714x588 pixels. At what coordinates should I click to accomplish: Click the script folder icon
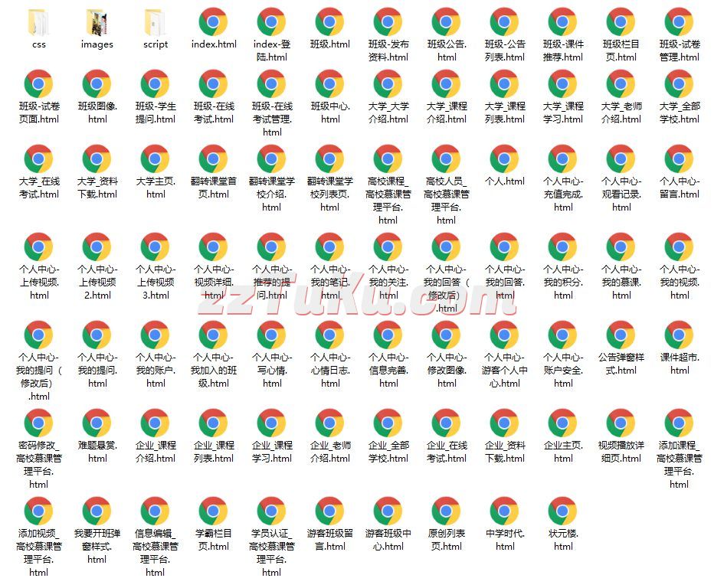(155, 22)
